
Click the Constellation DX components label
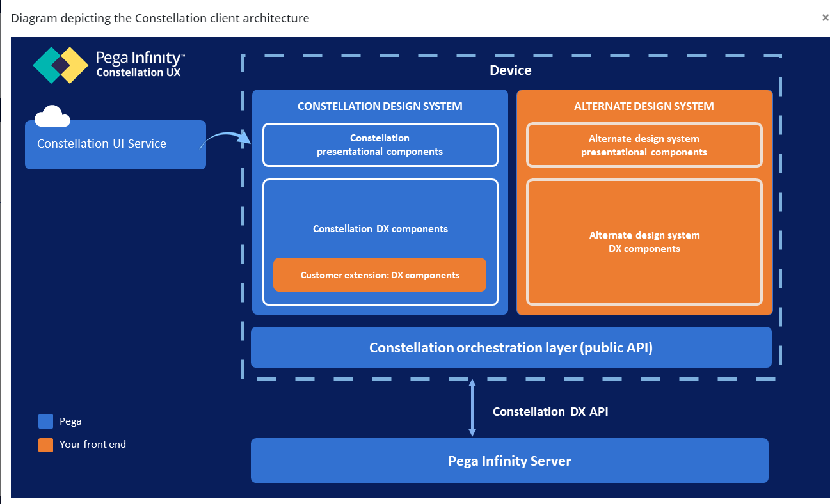coord(380,228)
